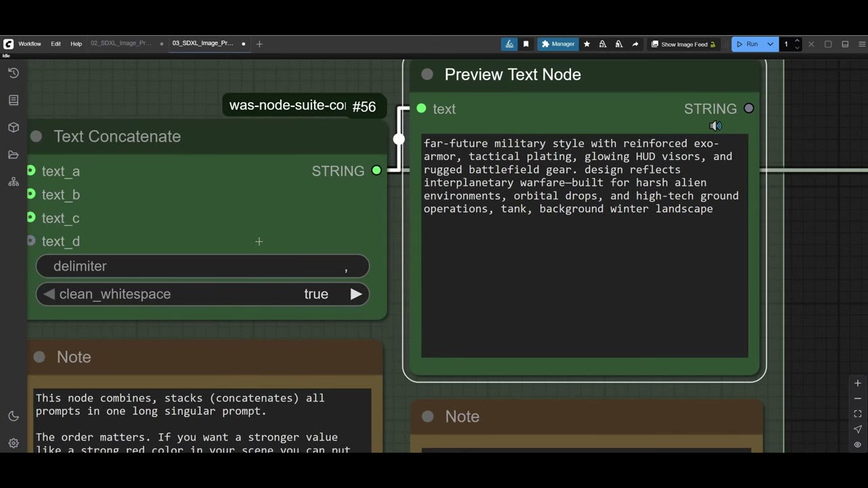Click Show Image Feed button

(x=684, y=44)
